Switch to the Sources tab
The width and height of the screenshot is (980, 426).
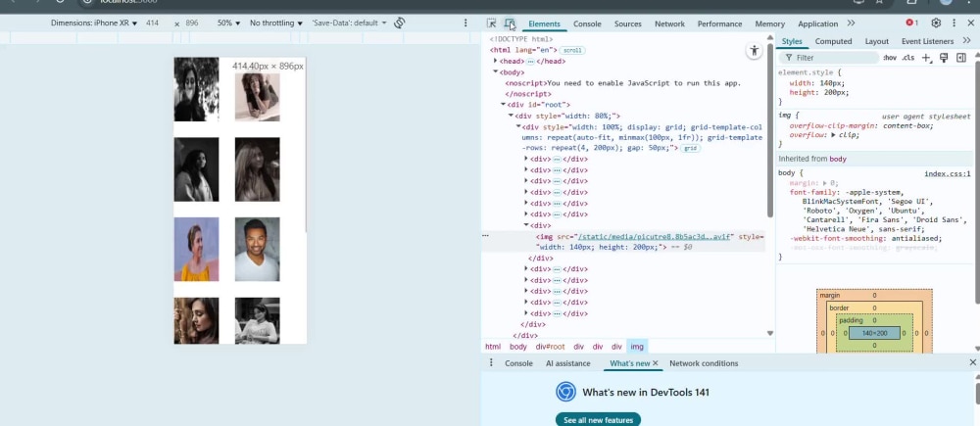point(627,24)
